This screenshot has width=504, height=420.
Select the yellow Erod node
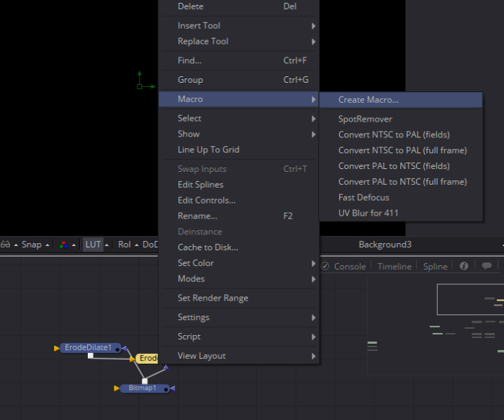[x=147, y=358]
